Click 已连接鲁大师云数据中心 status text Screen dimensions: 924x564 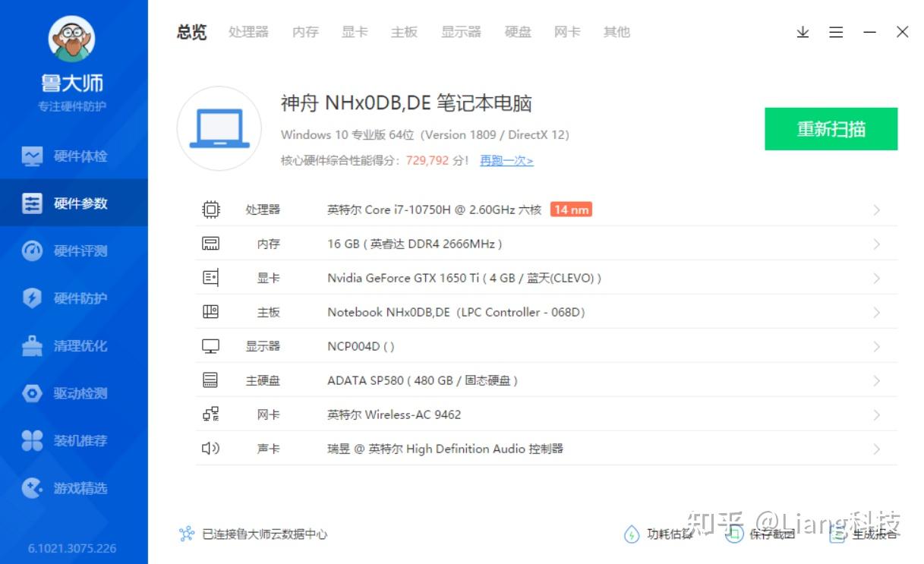pos(264,534)
